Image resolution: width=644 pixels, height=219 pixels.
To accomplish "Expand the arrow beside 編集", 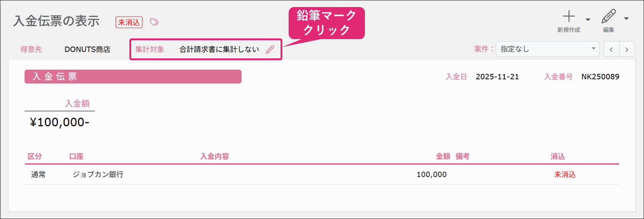I will (x=626, y=18).
